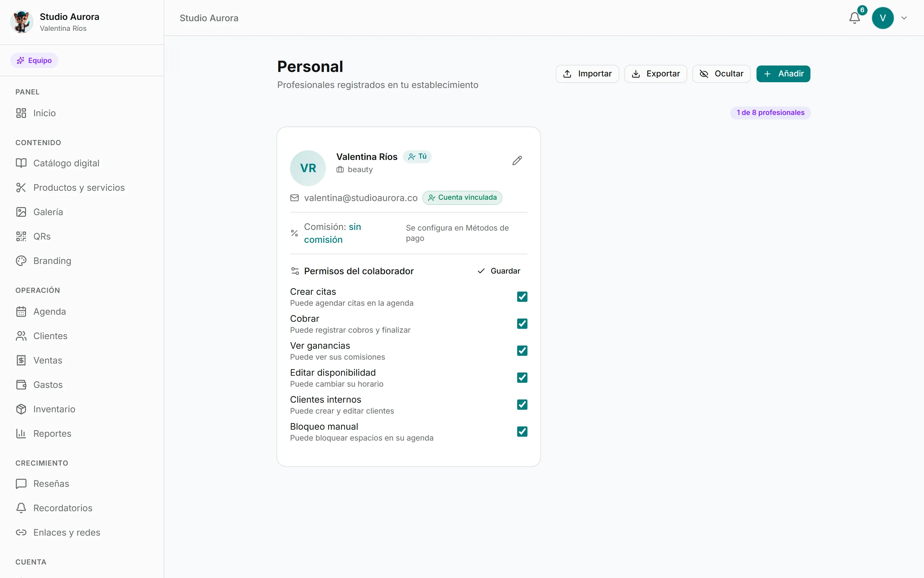Click the scissors icon for Productos y servicios
Image resolution: width=924 pixels, height=578 pixels.
point(21,188)
